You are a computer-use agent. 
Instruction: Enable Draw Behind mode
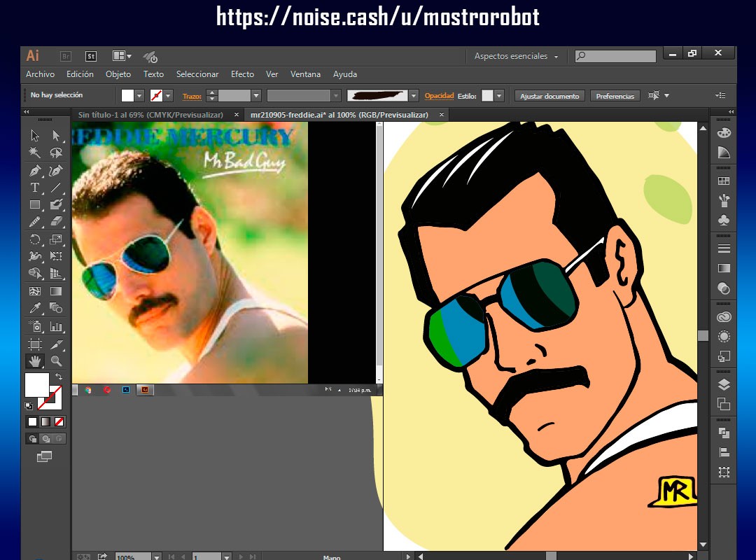tap(45, 438)
